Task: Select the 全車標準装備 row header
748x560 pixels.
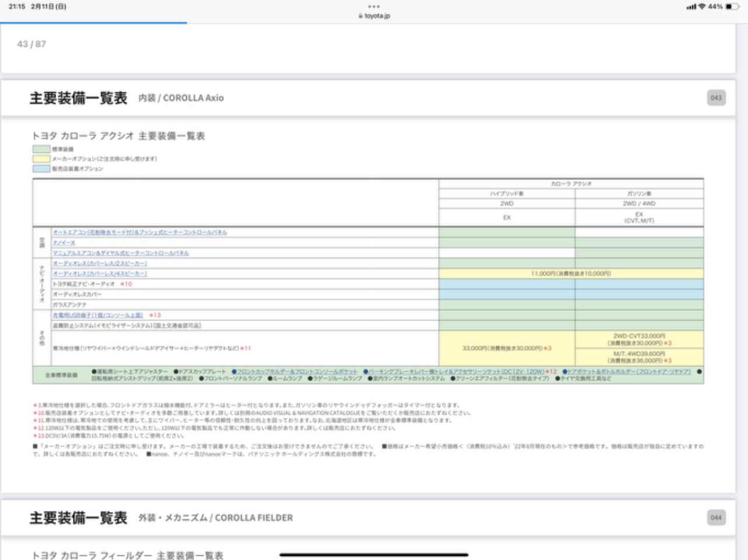Action: pyautogui.click(x=61, y=375)
